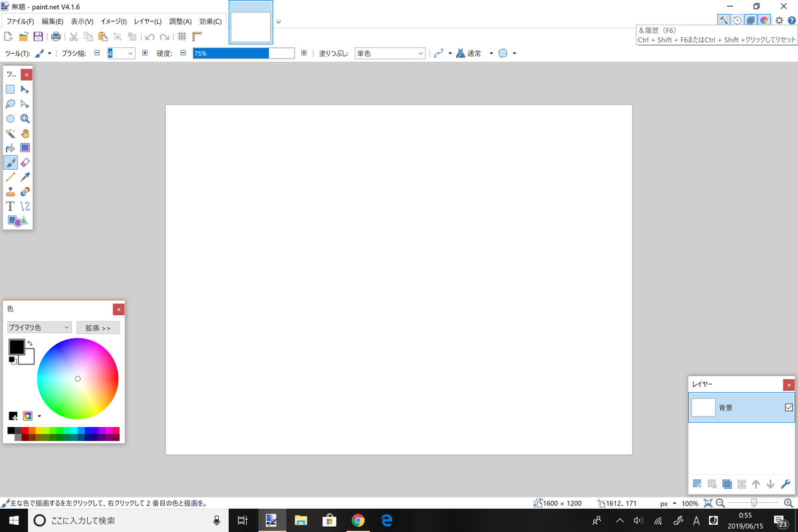
Task: Open layer properties wrench icon
Action: 785,484
